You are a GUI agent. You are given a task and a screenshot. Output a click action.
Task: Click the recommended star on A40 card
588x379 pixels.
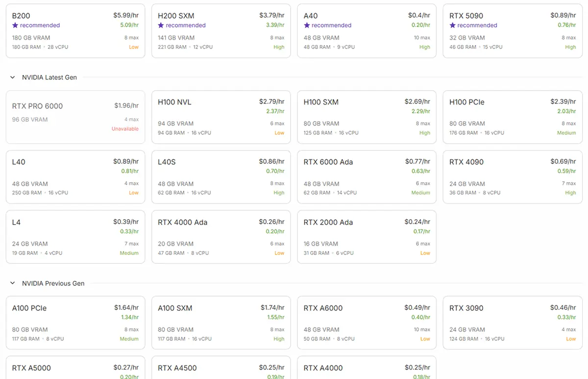click(x=307, y=25)
